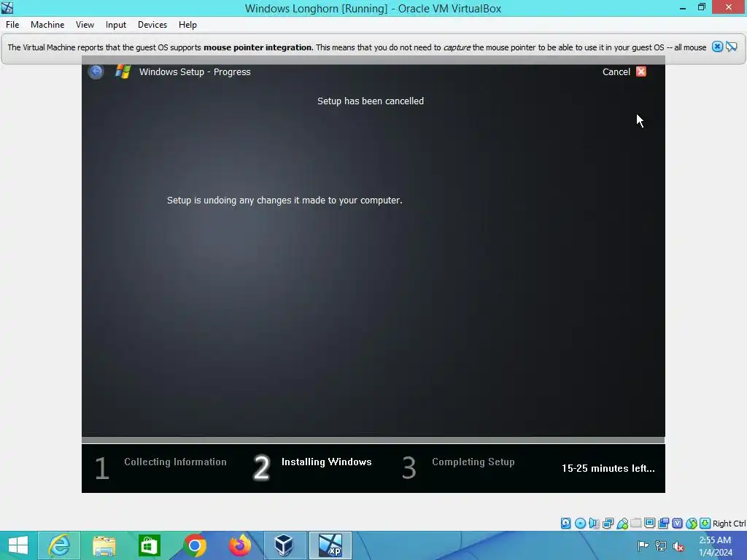Click the notification do-not-show-again icon
This screenshot has height=560, width=747.
pyautogui.click(x=731, y=47)
